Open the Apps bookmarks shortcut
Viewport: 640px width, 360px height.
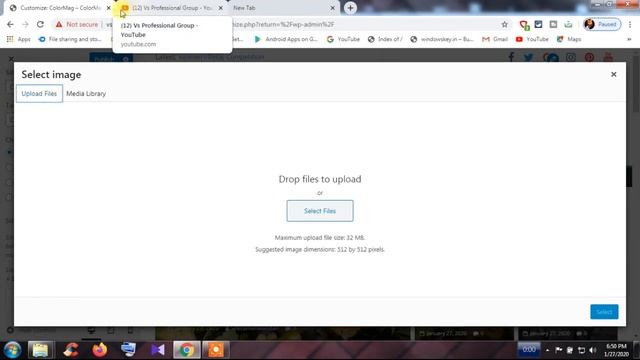coord(18,39)
